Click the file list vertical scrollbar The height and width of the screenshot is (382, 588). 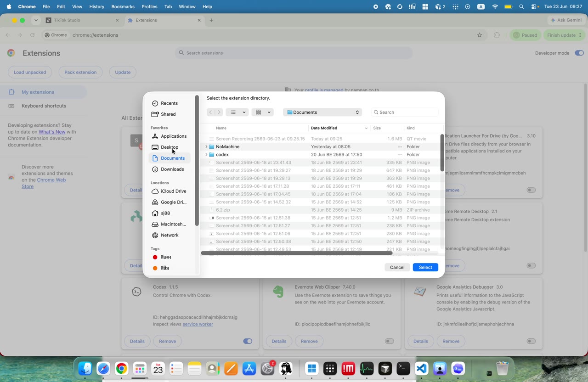coord(442,153)
